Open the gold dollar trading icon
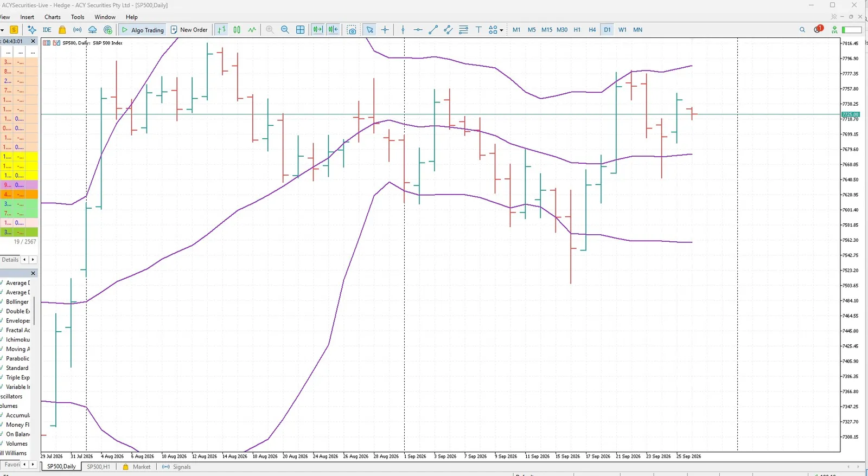This screenshot has width=868, height=476. click(14, 30)
